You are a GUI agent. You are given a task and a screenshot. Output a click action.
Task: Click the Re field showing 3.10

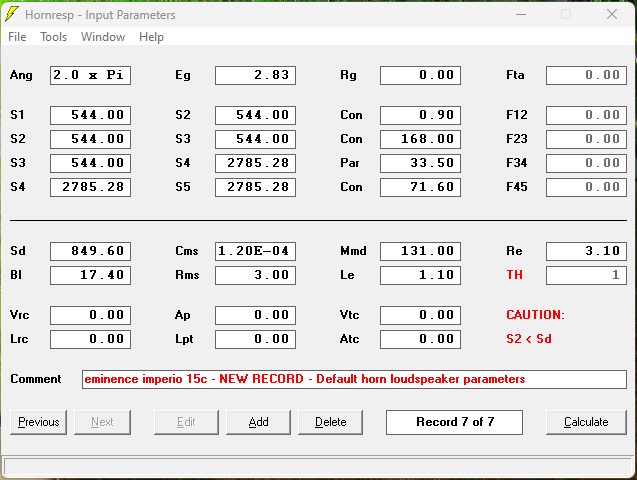(586, 251)
